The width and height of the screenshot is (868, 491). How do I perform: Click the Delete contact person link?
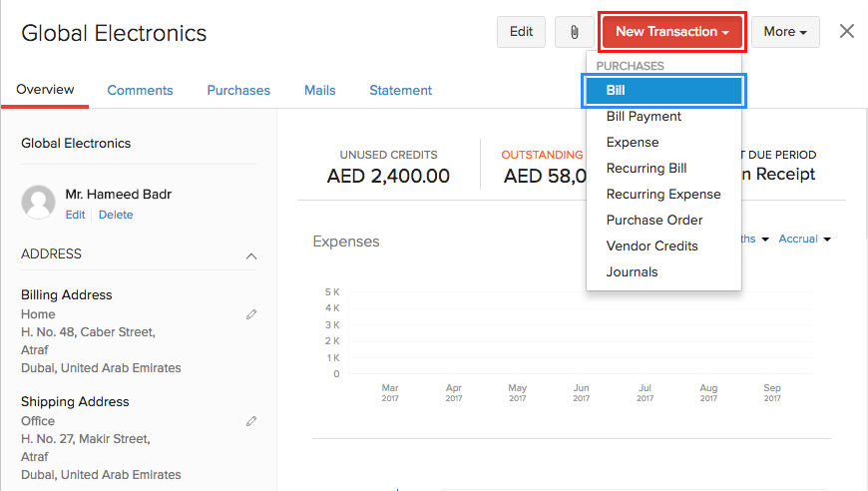(x=116, y=216)
